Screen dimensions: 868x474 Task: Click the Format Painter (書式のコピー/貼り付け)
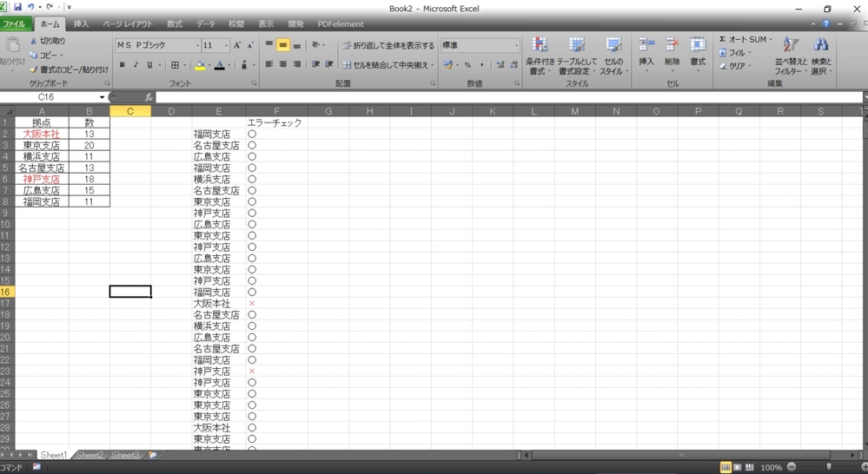68,69
